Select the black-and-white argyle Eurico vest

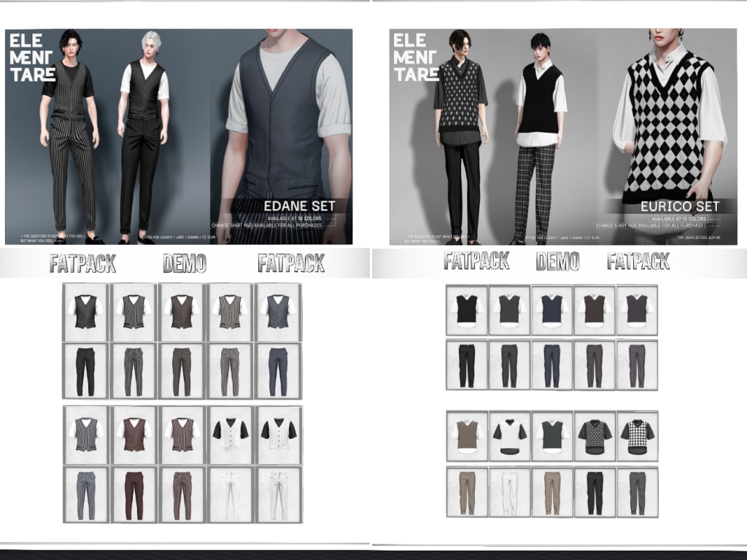[637, 436]
